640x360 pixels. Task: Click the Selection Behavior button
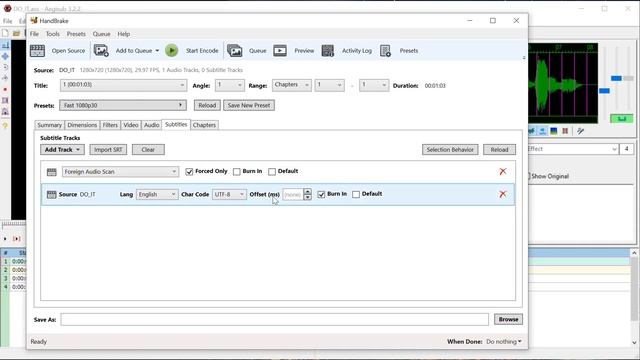(450, 150)
